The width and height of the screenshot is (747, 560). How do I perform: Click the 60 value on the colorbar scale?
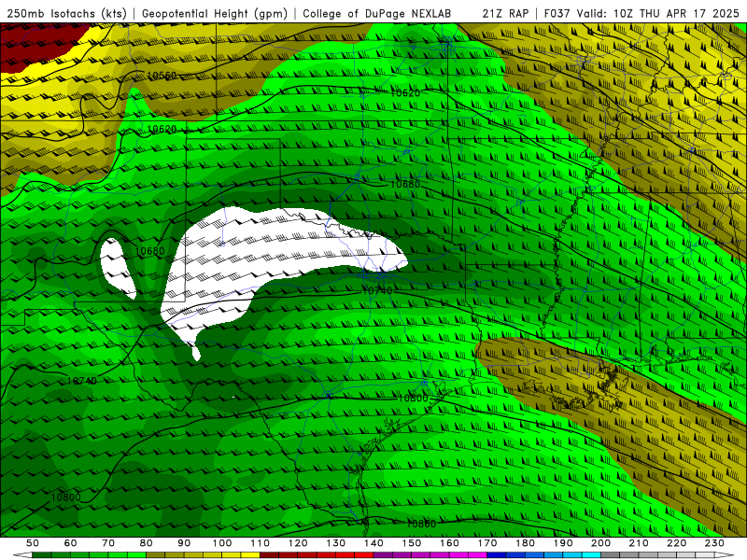click(70, 543)
